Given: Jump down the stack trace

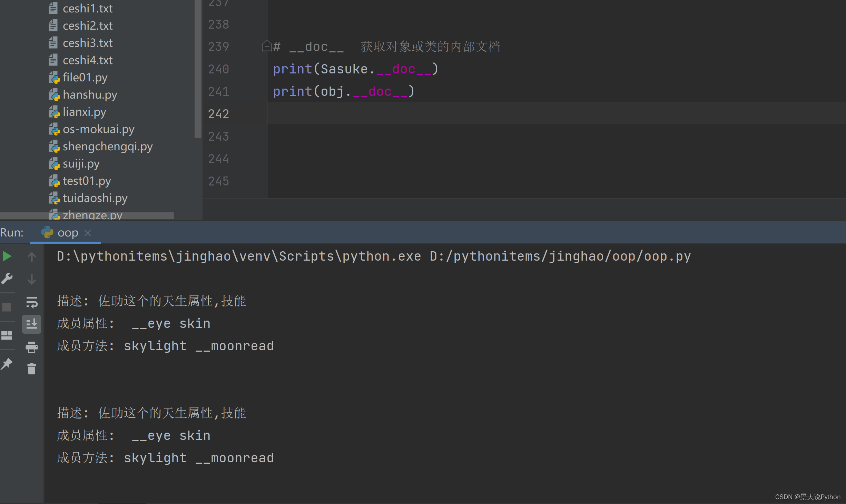Looking at the screenshot, I should tap(32, 279).
